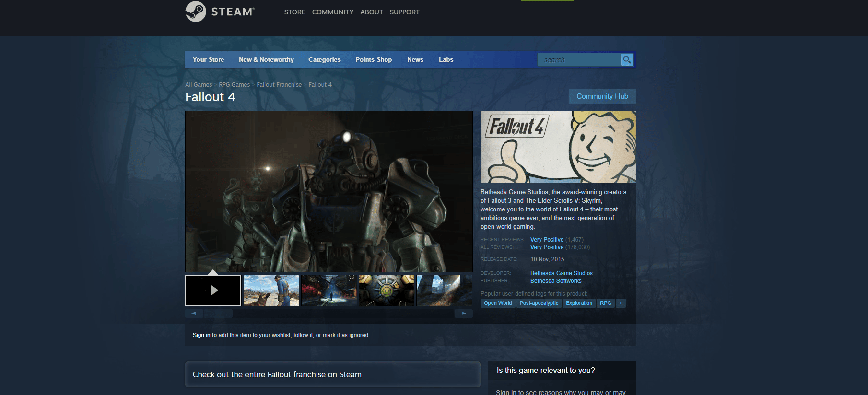
Task: Open all reviews Very Positive link
Action: tap(547, 247)
